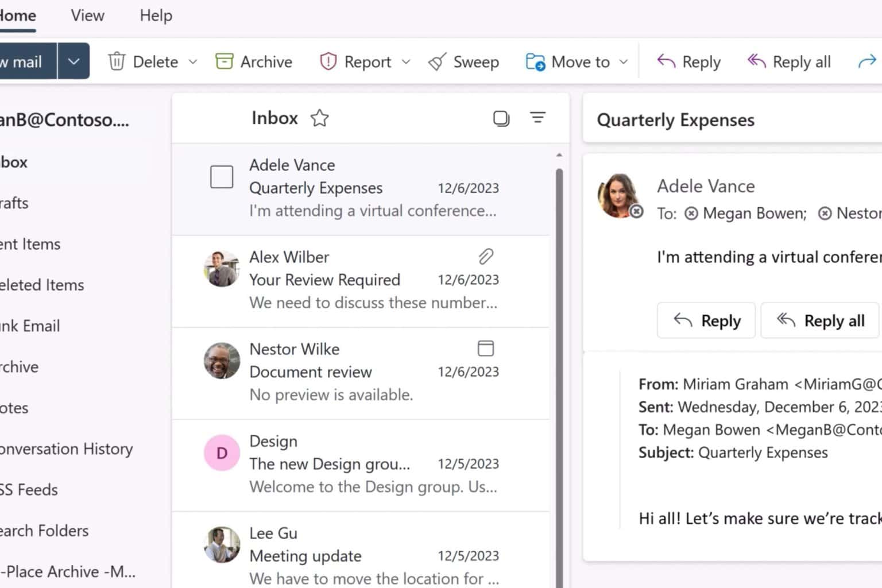Click the attachment icon on Alex Wilber's email
882x588 pixels.
(485, 257)
